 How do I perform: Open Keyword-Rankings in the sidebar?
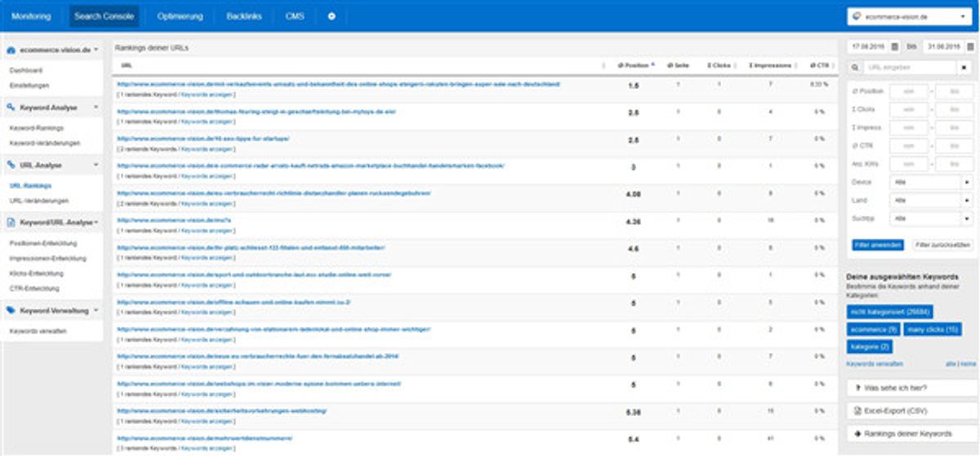(x=36, y=128)
